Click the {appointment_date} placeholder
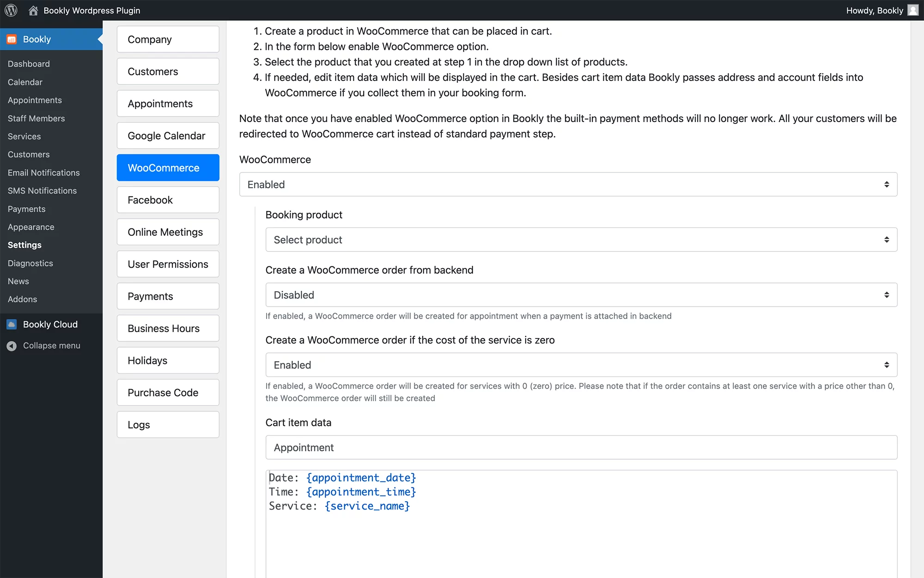Screen dimensions: 924x578 [x=361, y=478]
